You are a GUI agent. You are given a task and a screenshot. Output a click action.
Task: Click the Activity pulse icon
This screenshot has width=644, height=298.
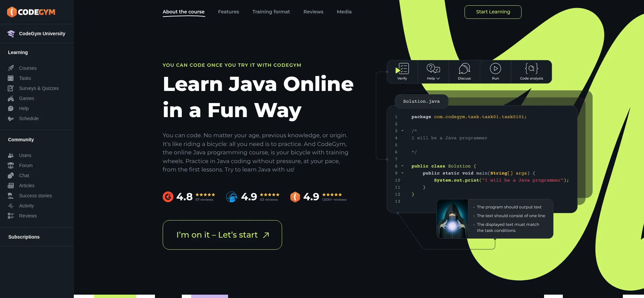[x=11, y=206]
